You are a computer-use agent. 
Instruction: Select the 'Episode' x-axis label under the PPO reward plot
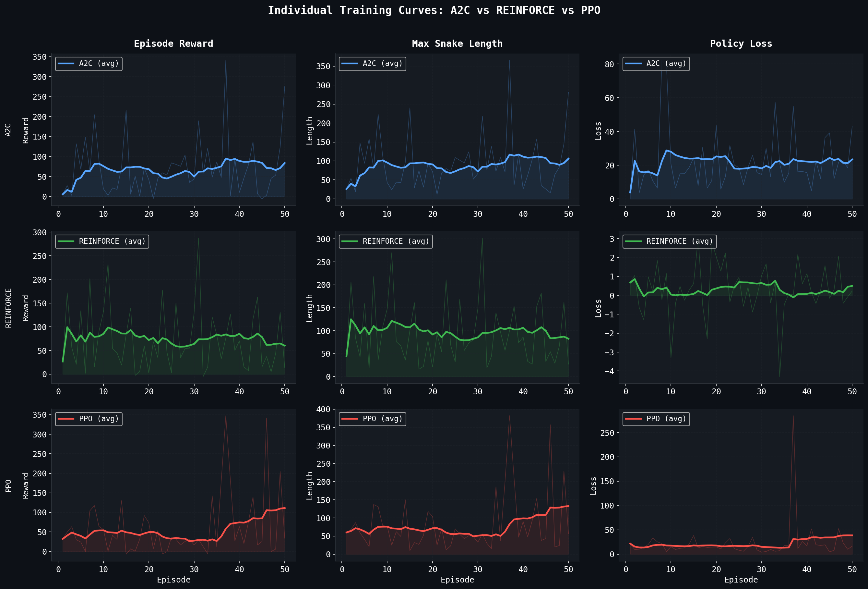pyautogui.click(x=174, y=580)
